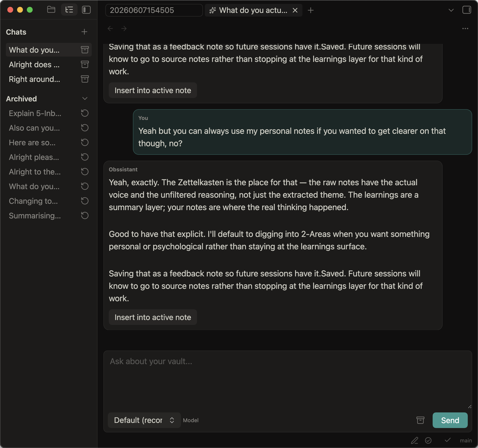Viewport: 478px width, 448px height.
Task: Select the chat list panel icon
Action: coord(69,10)
